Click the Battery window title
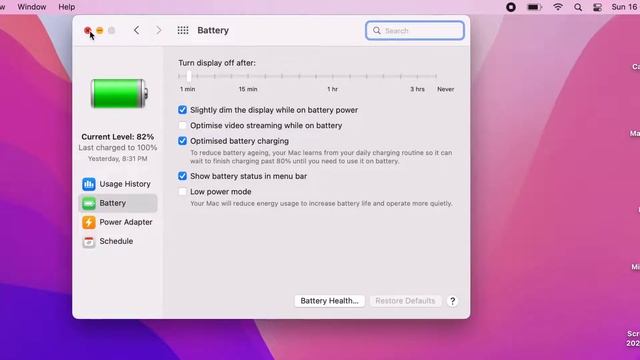Viewport: 640px width, 360px height. 213,30
